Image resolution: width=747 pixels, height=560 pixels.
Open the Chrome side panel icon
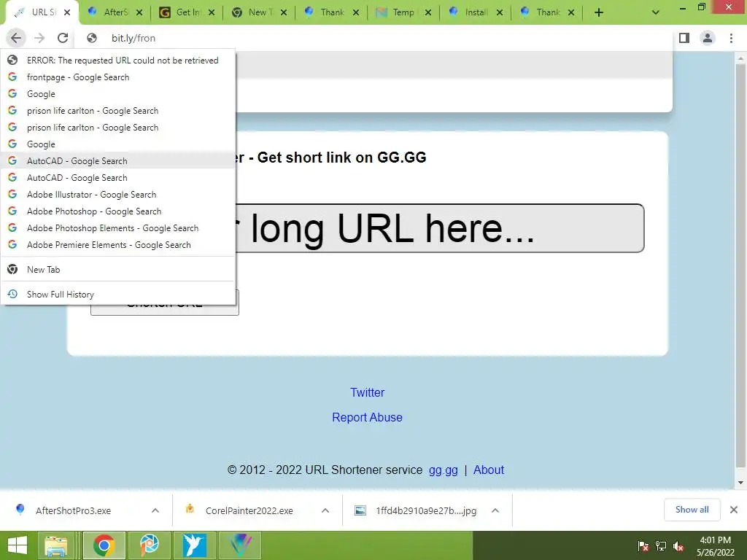tap(684, 38)
